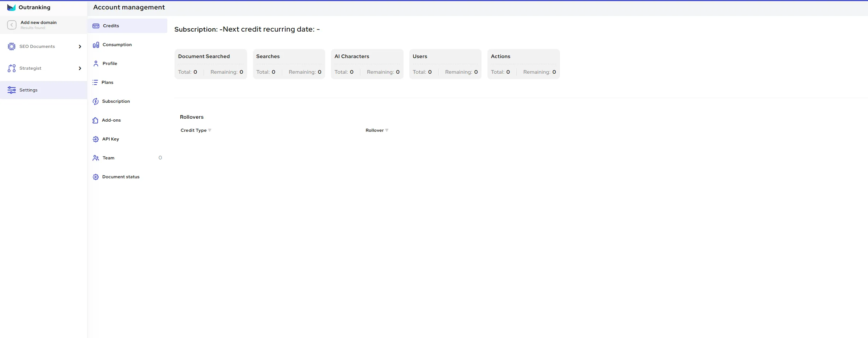The height and width of the screenshot is (338, 868).
Task: Click the API Key icon
Action: pos(95,139)
